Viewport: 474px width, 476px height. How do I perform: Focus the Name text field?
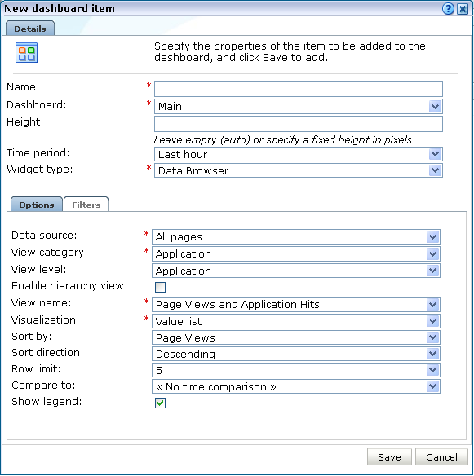point(299,89)
